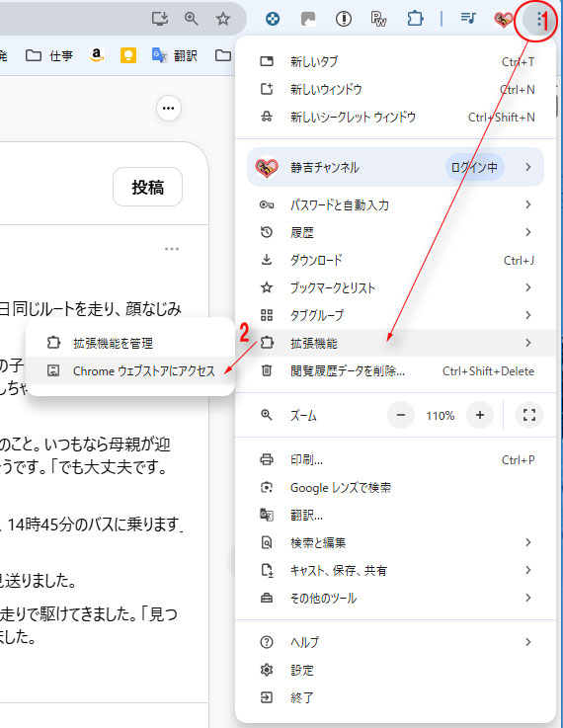The image size is (563, 728).
Task: Open the media control playlist icon
Action: click(468, 19)
